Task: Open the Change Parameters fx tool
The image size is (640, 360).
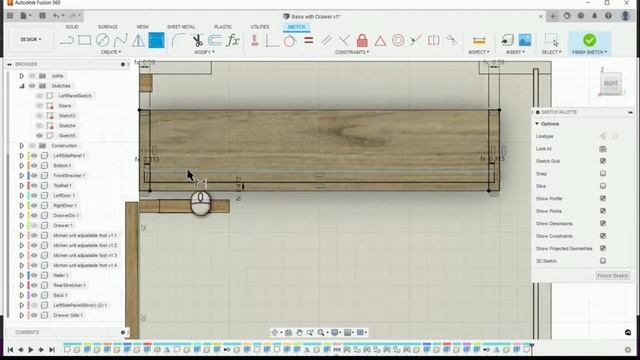Action: 233,40
